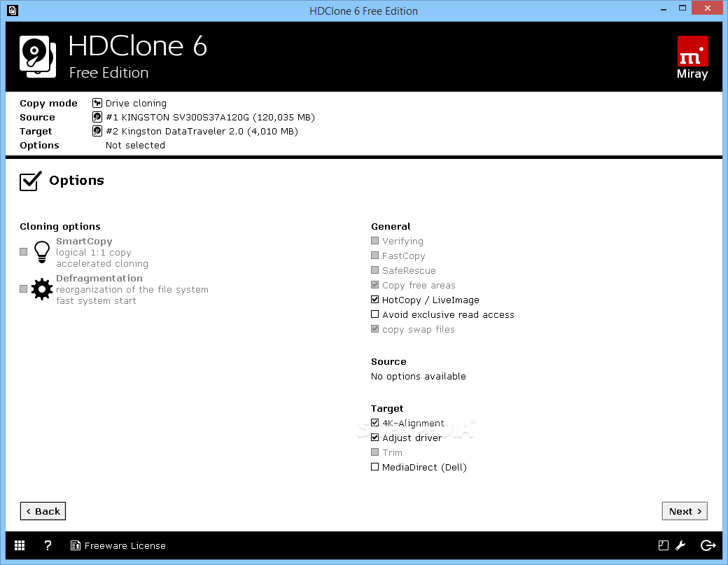Click the 'accelerated cloning' description text
The width and height of the screenshot is (728, 565).
pyautogui.click(x=102, y=264)
